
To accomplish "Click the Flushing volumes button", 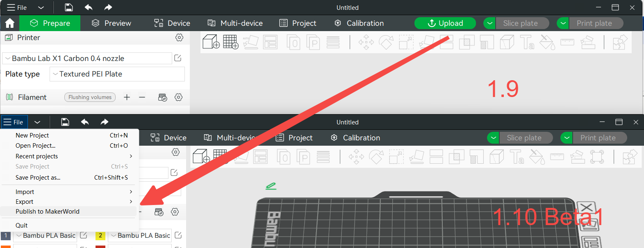I will 90,97.
